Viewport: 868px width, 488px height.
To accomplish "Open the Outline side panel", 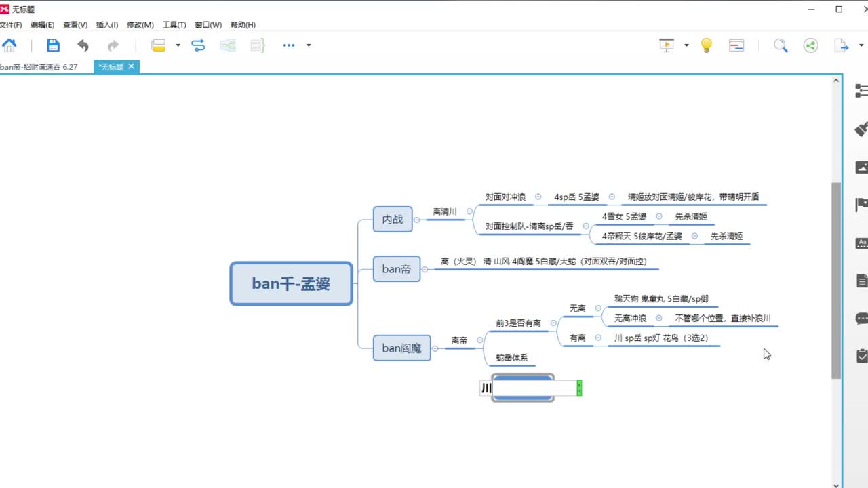I will point(861,91).
